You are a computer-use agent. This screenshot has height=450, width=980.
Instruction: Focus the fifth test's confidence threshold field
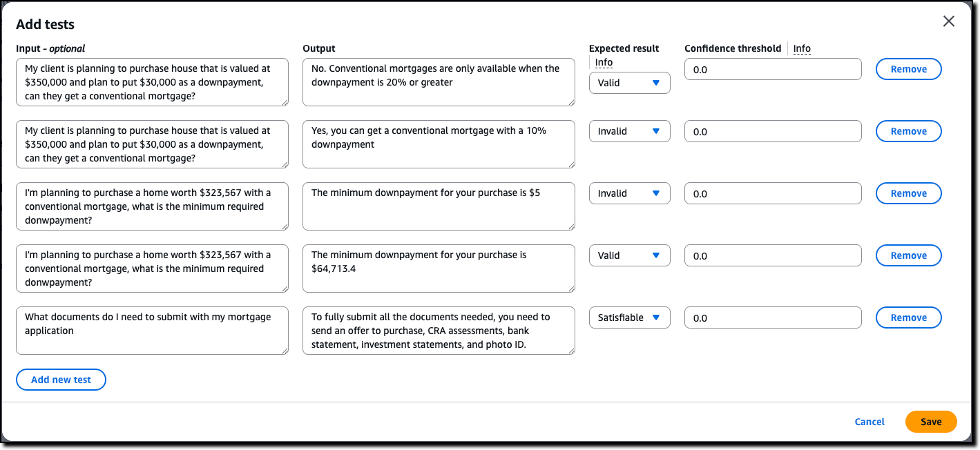click(x=773, y=317)
